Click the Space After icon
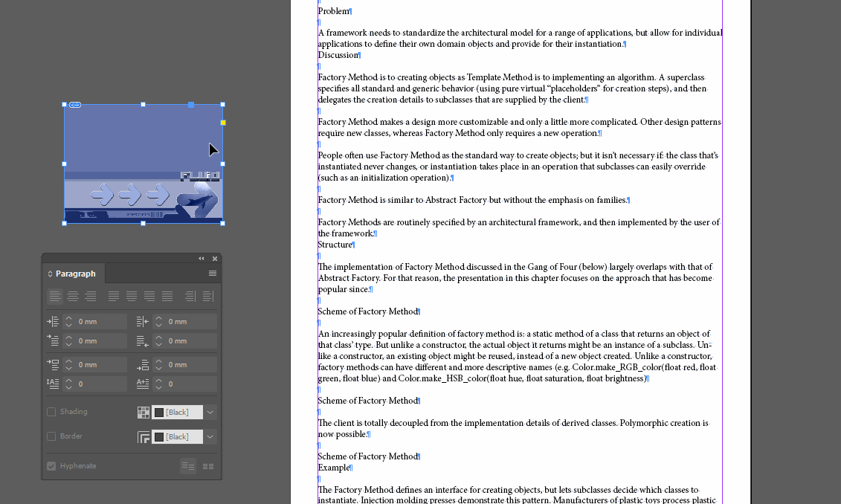Viewport: 841px width, 504px height. [x=142, y=365]
